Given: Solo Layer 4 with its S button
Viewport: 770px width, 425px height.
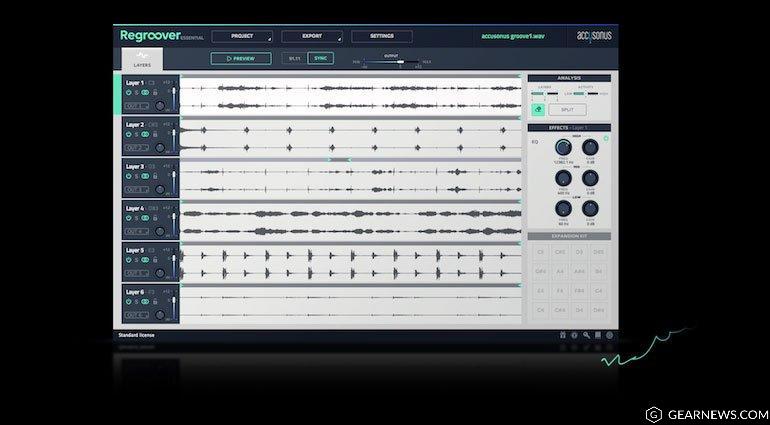Looking at the screenshot, I should [137, 218].
